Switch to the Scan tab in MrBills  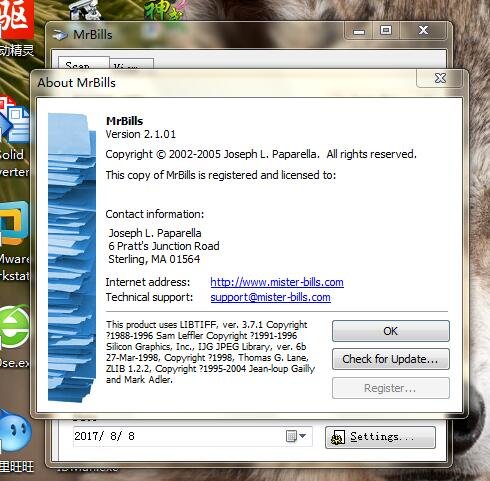coord(84,63)
